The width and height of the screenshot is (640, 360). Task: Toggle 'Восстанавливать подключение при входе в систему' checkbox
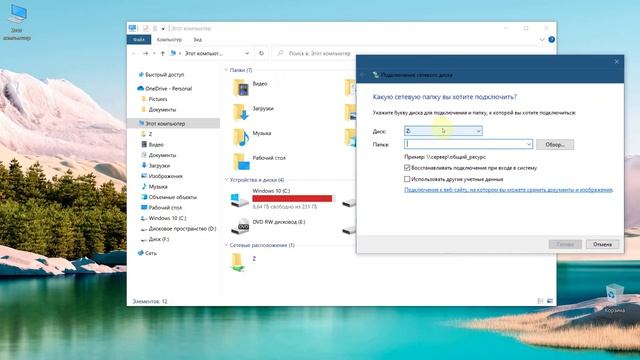pos(407,168)
